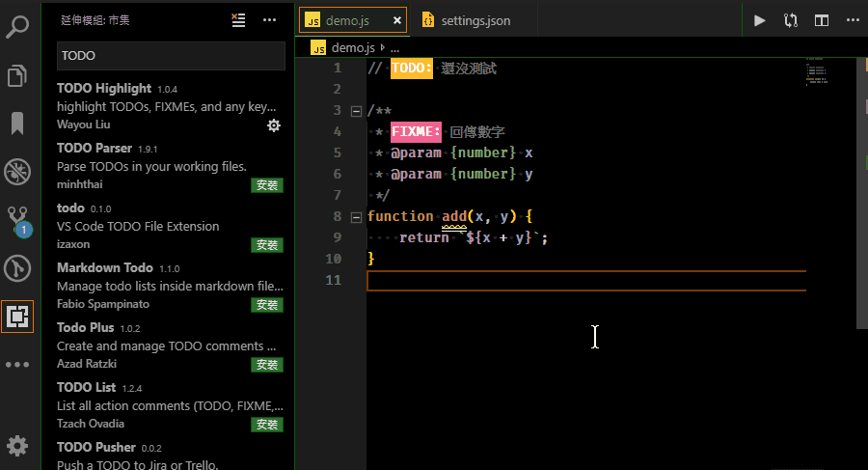This screenshot has width=868, height=470.
Task: Click line number 11 in the gutter
Action: (x=334, y=280)
